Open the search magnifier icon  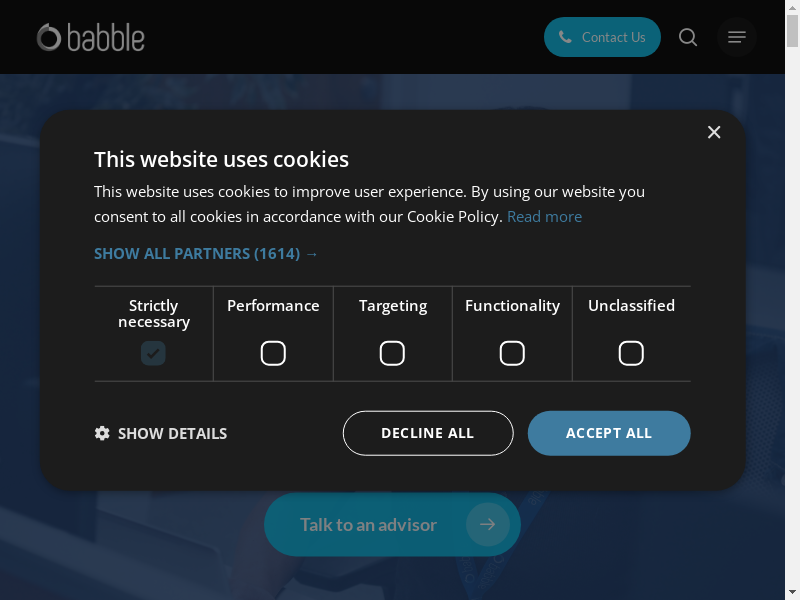coord(688,37)
